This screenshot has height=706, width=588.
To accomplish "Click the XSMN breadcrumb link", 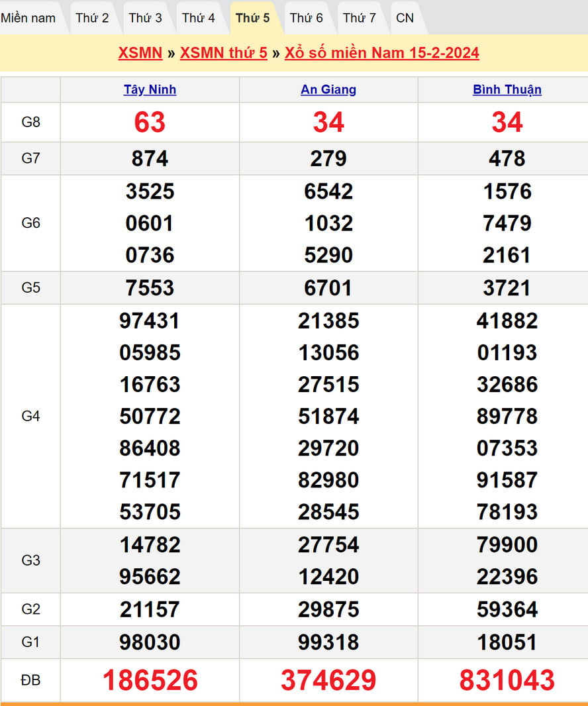I will pyautogui.click(x=140, y=53).
